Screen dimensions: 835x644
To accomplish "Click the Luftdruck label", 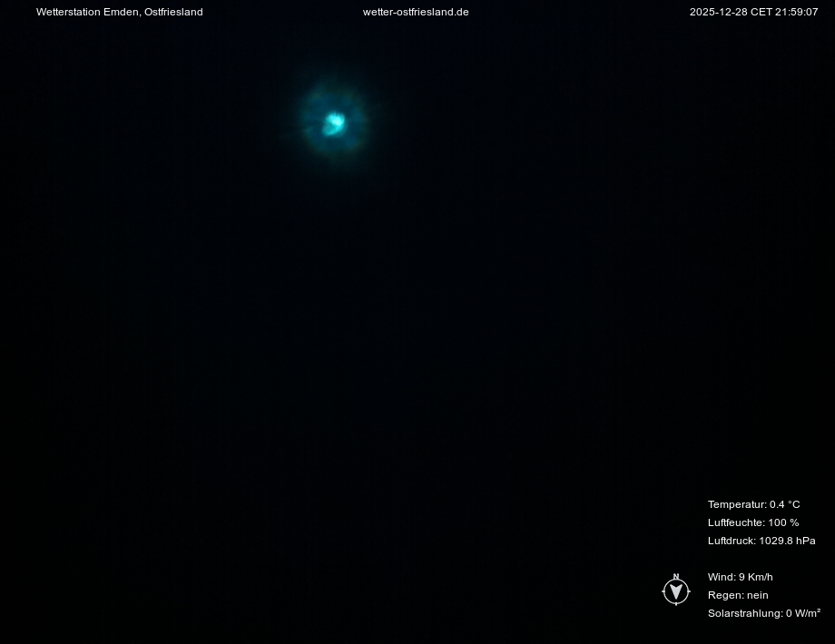I will click(731, 541).
